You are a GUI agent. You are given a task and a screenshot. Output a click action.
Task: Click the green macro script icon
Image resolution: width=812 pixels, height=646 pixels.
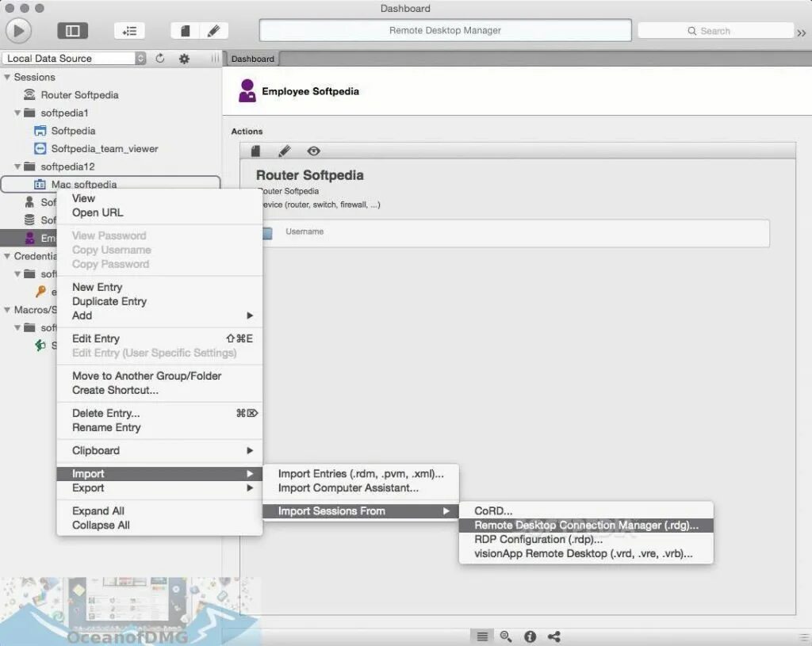(40, 346)
